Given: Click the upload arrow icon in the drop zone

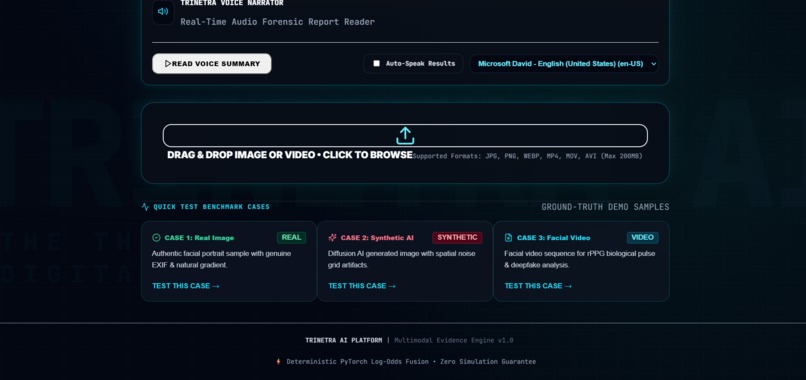Looking at the screenshot, I should coord(405,136).
